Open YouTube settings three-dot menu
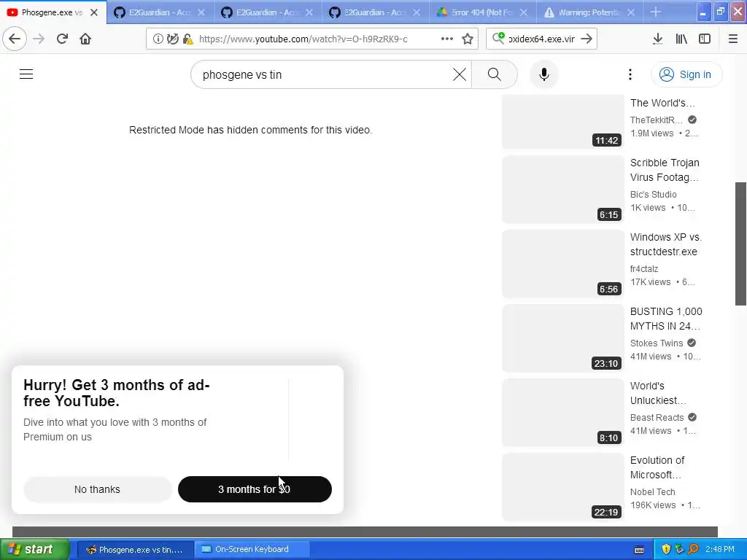This screenshot has height=560, width=747. tap(630, 74)
